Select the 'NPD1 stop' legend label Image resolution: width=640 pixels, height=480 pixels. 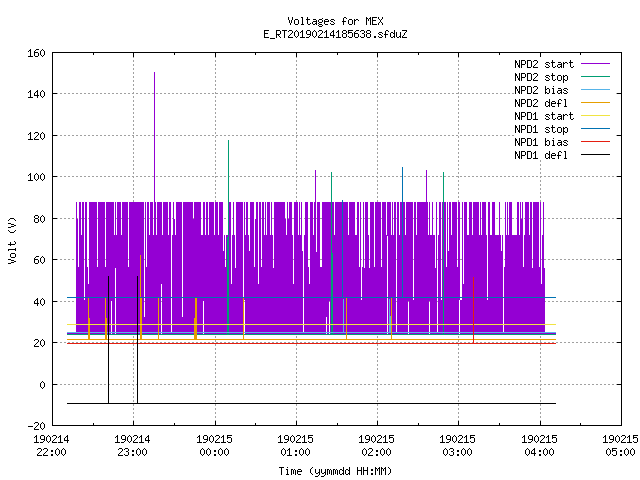coord(541,129)
